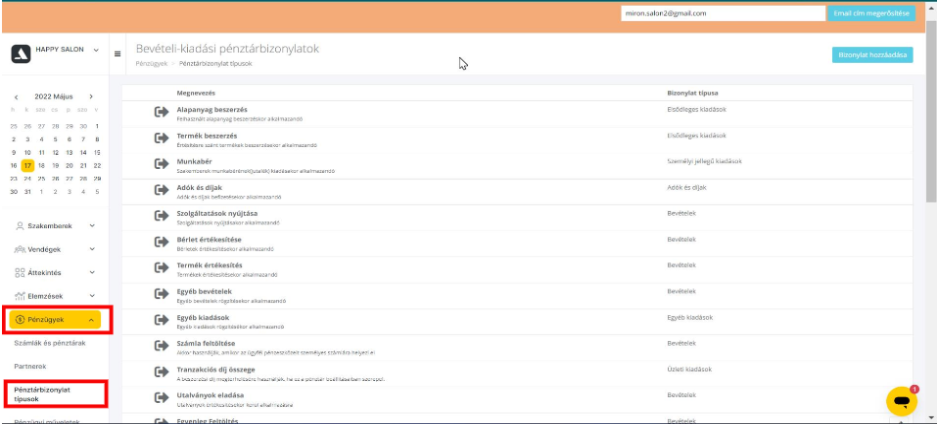Click the arrow icon beside Bérlet értékesítése
Viewport: 938px width, 424px height.
161,242
